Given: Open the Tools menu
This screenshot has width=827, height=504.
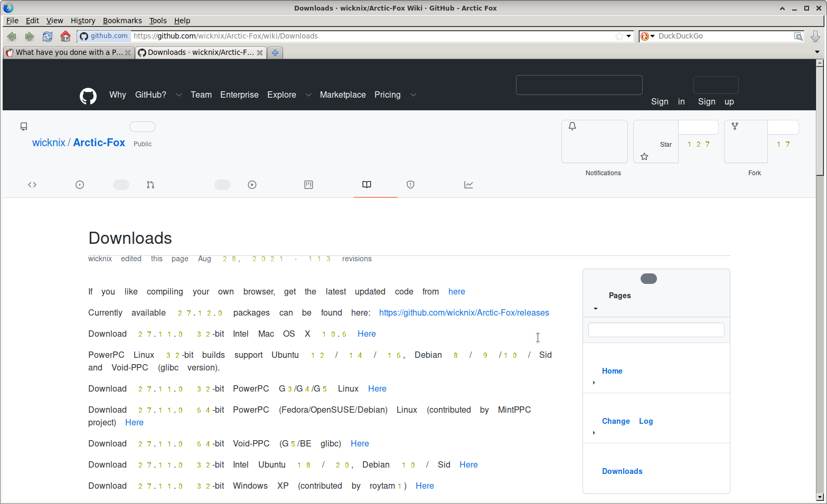Looking at the screenshot, I should tap(157, 21).
